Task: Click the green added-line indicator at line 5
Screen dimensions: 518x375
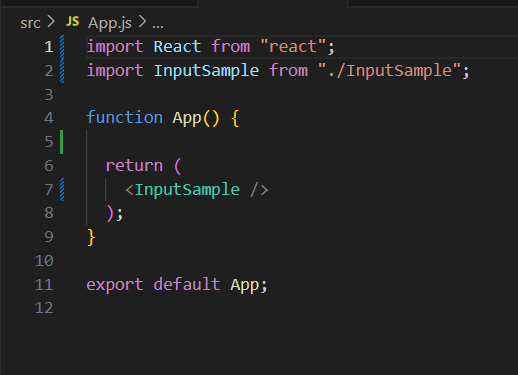Action: (61, 142)
